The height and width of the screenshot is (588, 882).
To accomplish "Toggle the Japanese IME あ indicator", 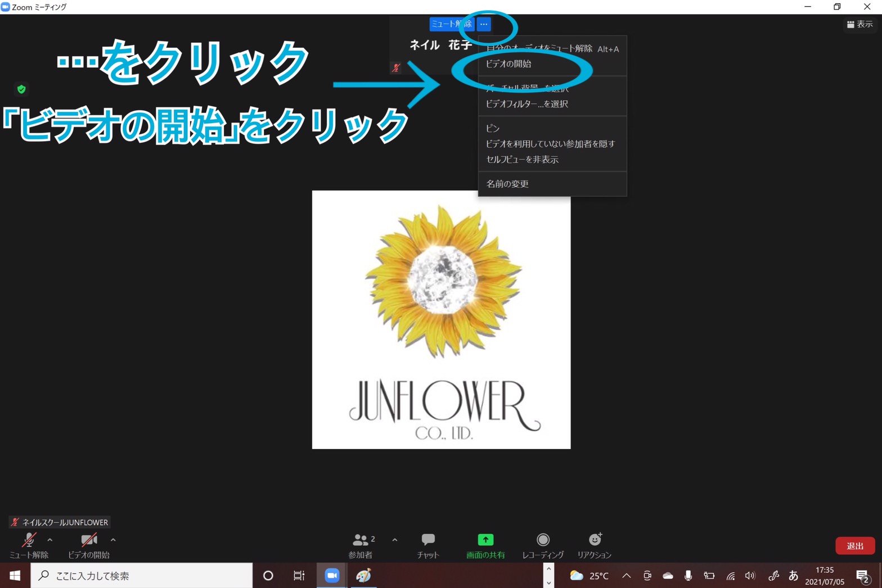I will coord(793,576).
